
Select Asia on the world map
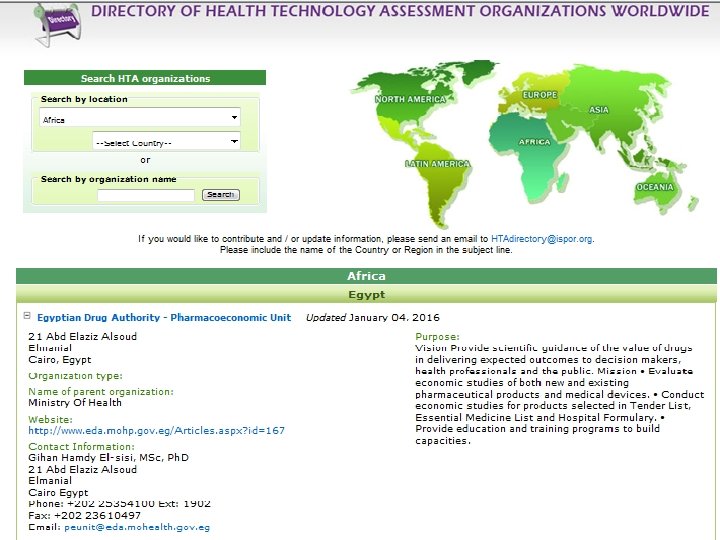point(599,110)
